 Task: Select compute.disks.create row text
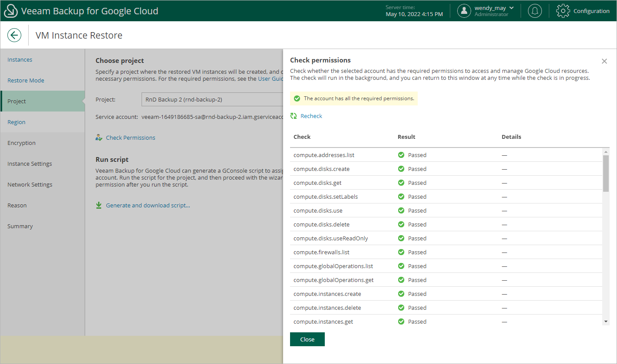321,169
